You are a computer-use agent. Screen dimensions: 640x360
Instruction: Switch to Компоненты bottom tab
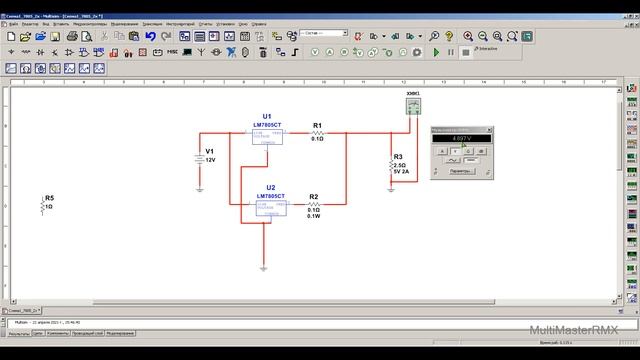click(x=58, y=333)
